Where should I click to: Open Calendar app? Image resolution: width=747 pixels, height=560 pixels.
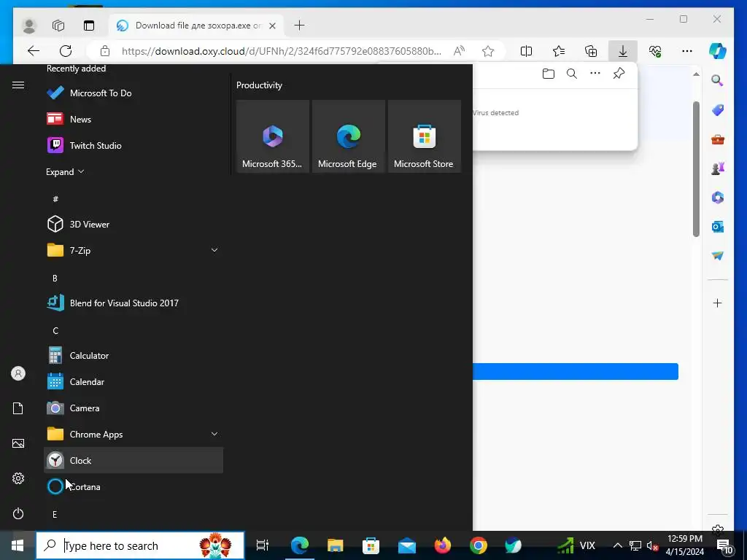click(133, 381)
